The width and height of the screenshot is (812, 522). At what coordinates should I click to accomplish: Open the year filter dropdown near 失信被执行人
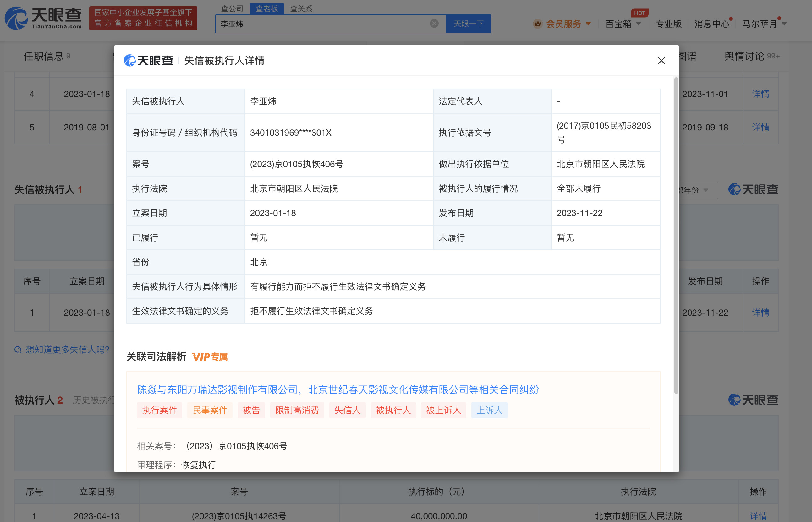(692, 191)
